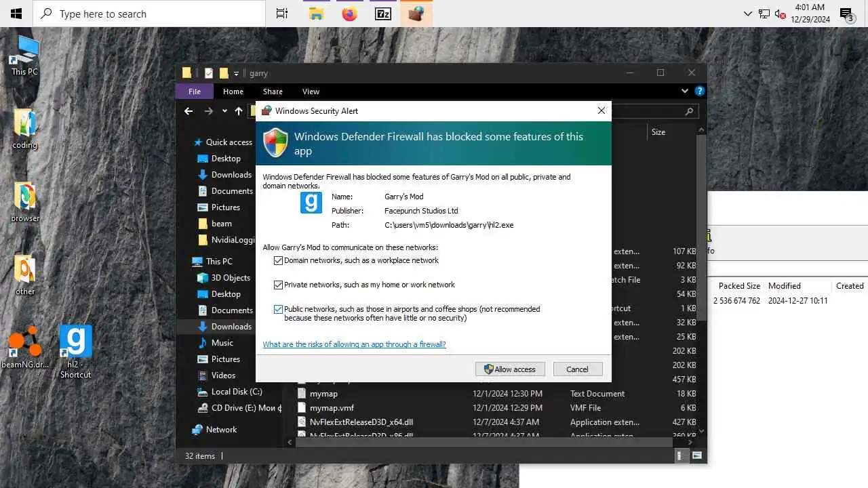This screenshot has width=868, height=488.
Task: Launch Firefox from the taskbar
Action: [x=350, y=14]
